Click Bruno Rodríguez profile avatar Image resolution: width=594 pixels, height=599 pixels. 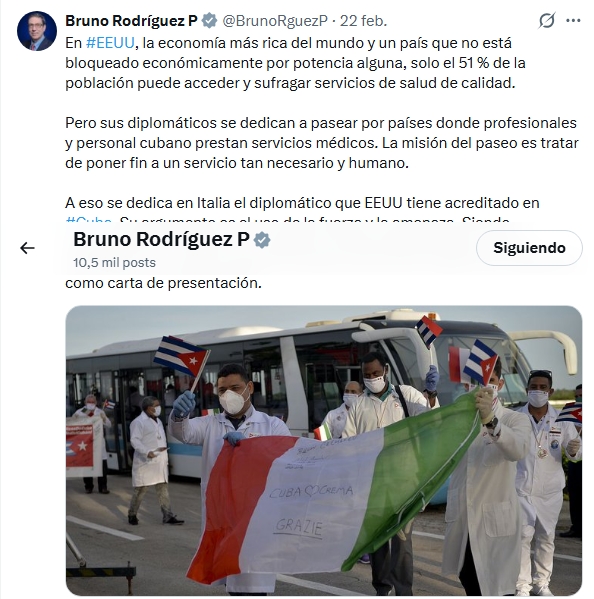coord(37,31)
